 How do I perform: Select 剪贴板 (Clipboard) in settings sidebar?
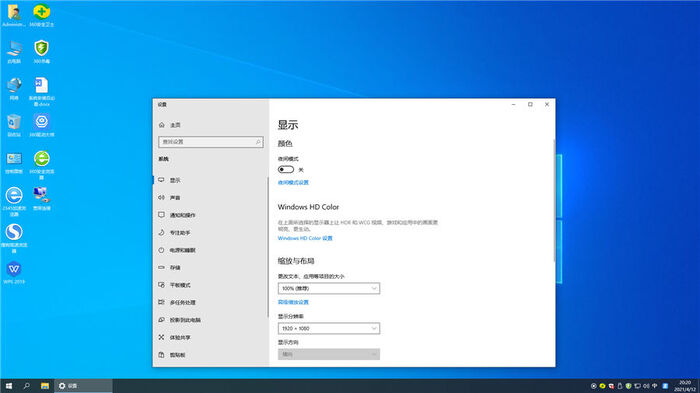(210, 355)
